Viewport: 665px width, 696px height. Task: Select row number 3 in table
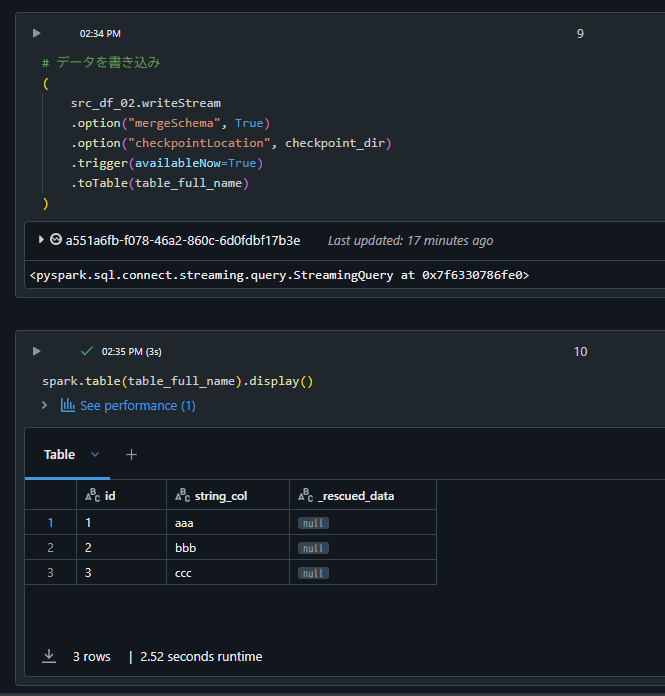(x=51, y=573)
